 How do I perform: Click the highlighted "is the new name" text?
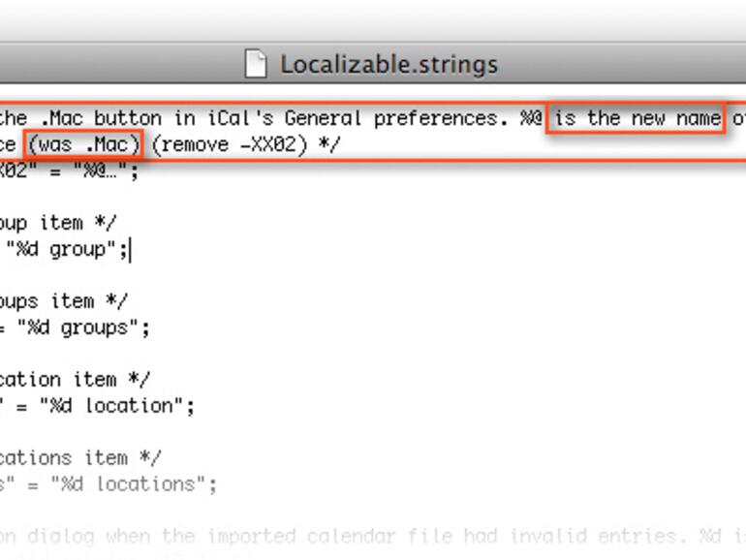point(637,118)
